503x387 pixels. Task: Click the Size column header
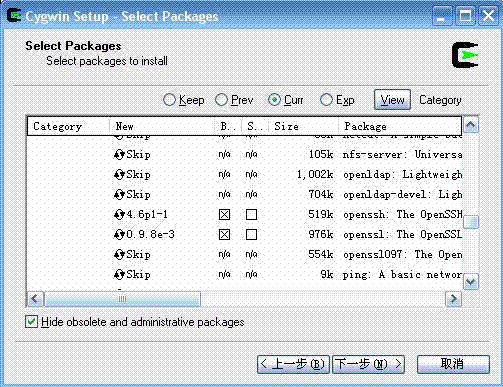pos(304,126)
